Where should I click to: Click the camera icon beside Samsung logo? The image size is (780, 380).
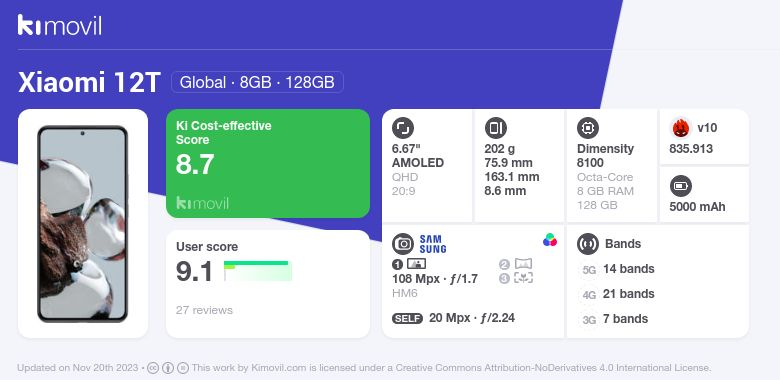[x=402, y=244]
